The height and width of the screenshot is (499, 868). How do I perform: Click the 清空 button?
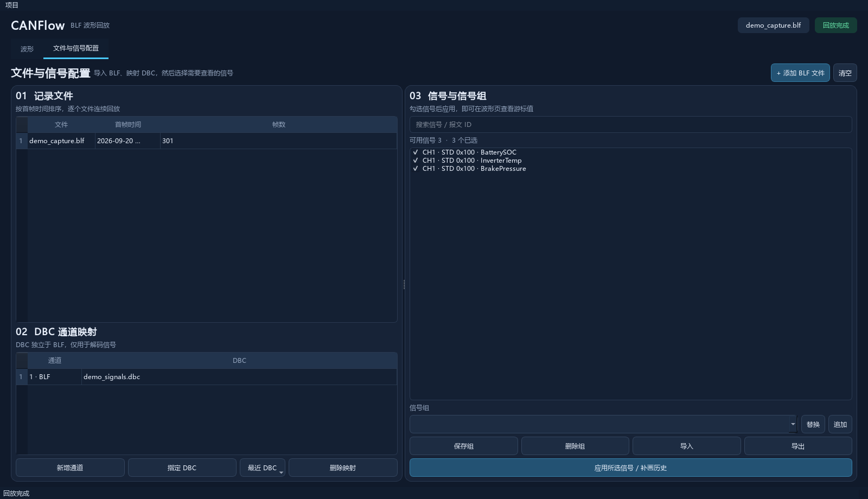pos(845,73)
